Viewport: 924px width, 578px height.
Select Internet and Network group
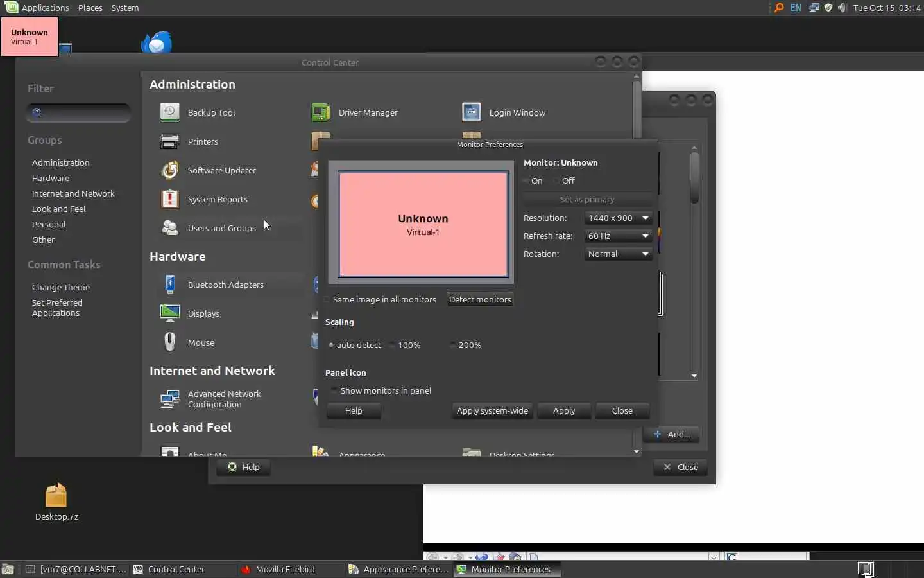coord(73,193)
